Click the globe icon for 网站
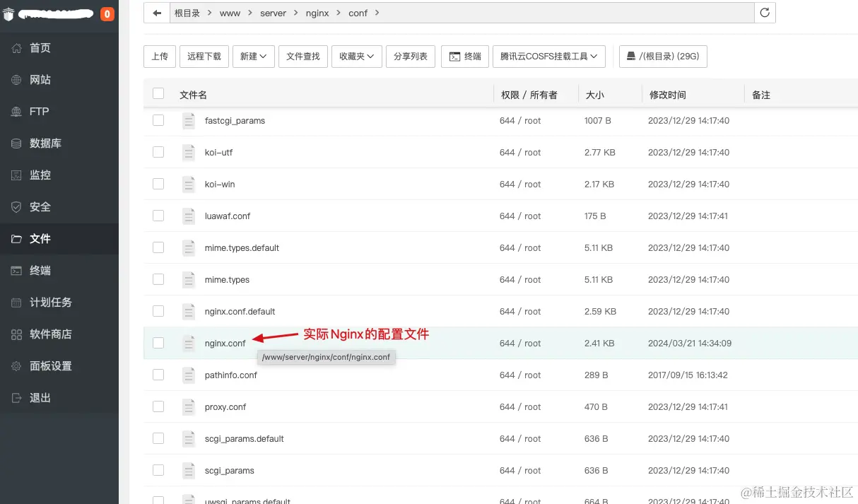858x504 pixels. [x=16, y=80]
